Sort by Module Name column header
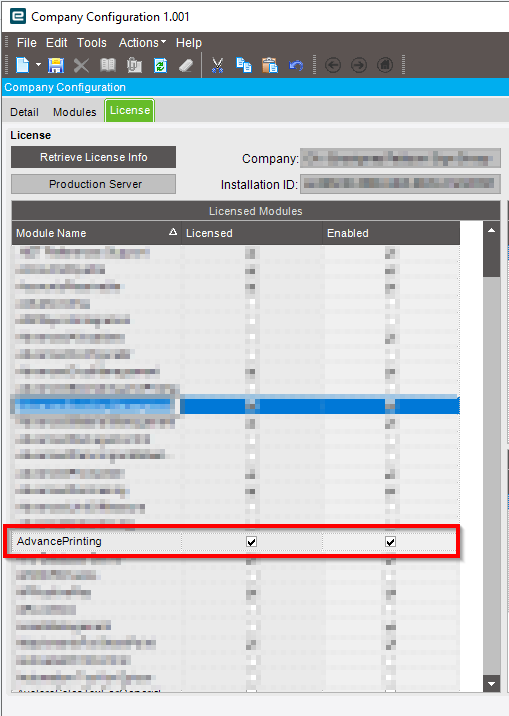This screenshot has width=509, height=716. pos(96,233)
